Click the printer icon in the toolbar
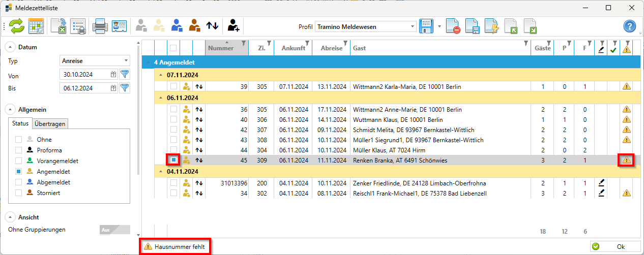Screen dimensions: 644x255 tap(99, 26)
